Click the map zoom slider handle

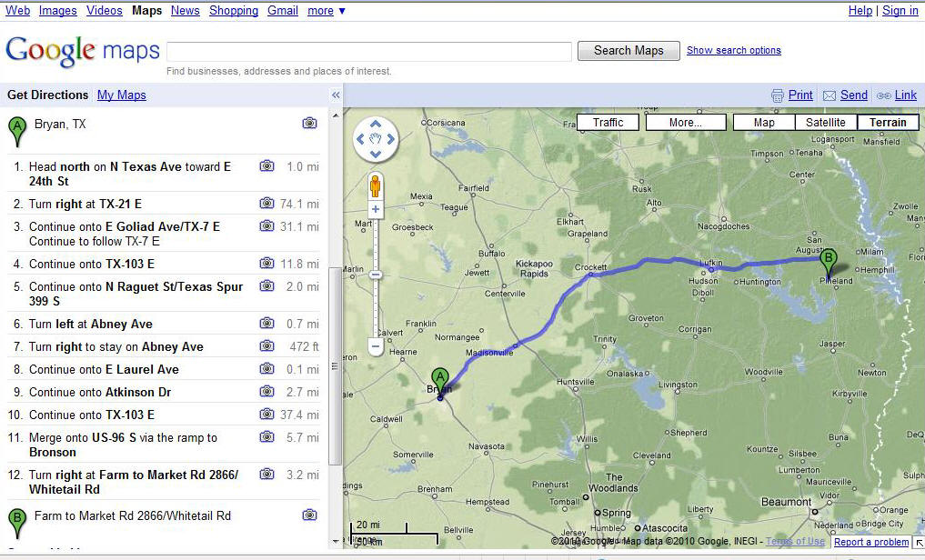[376, 275]
